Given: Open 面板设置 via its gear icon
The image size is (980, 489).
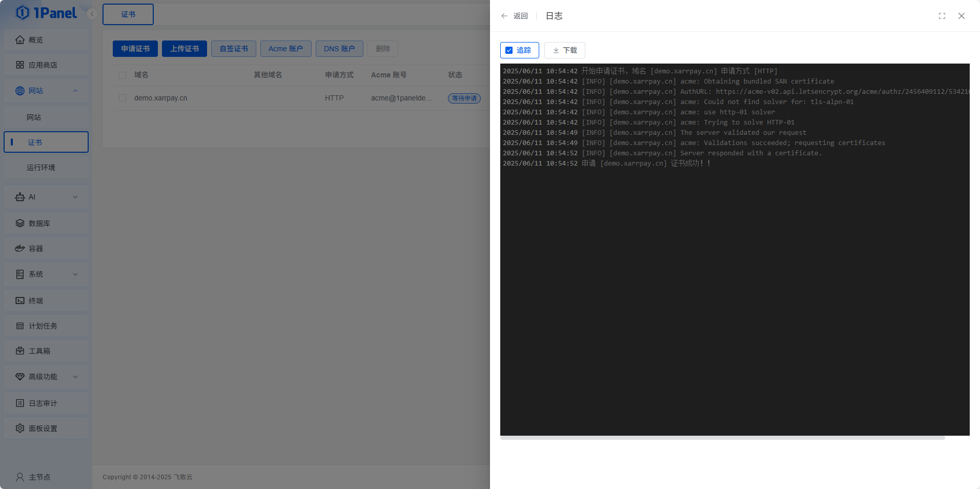Looking at the screenshot, I should click(20, 429).
